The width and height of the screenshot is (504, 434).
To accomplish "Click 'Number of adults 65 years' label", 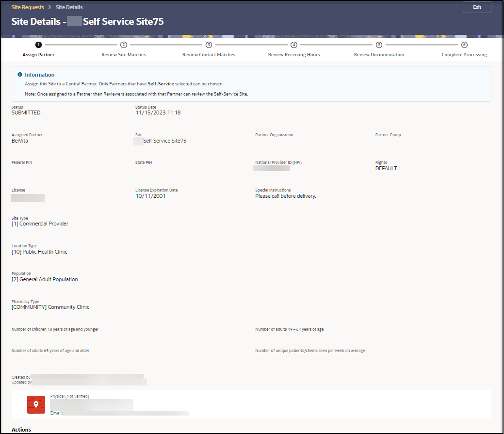I will [50, 351].
